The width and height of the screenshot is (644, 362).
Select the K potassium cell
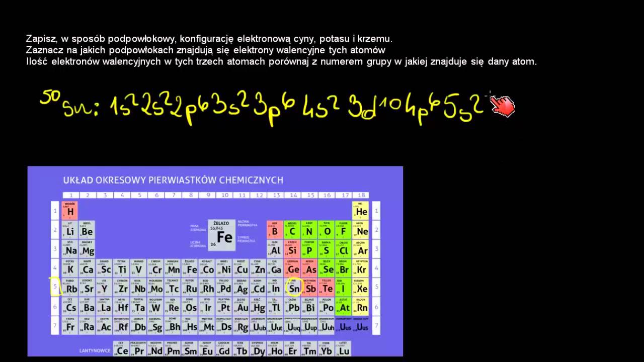pos(70,268)
